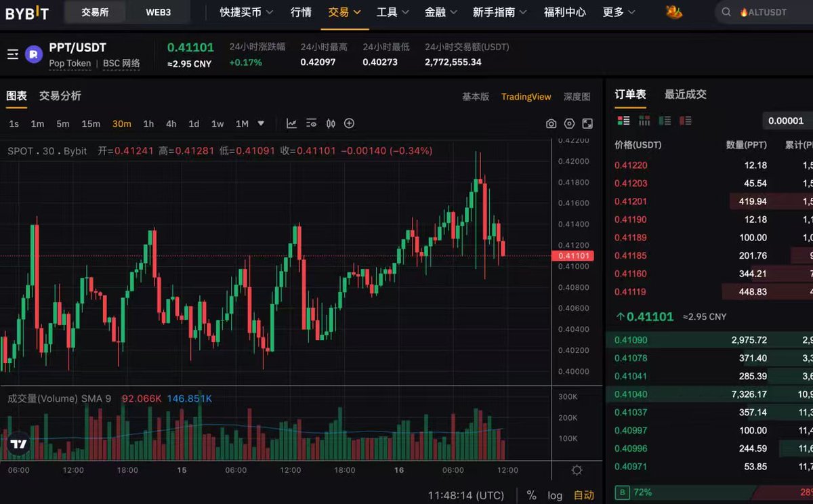
Task: Open chart axis settings gear icon
Action: point(577,470)
